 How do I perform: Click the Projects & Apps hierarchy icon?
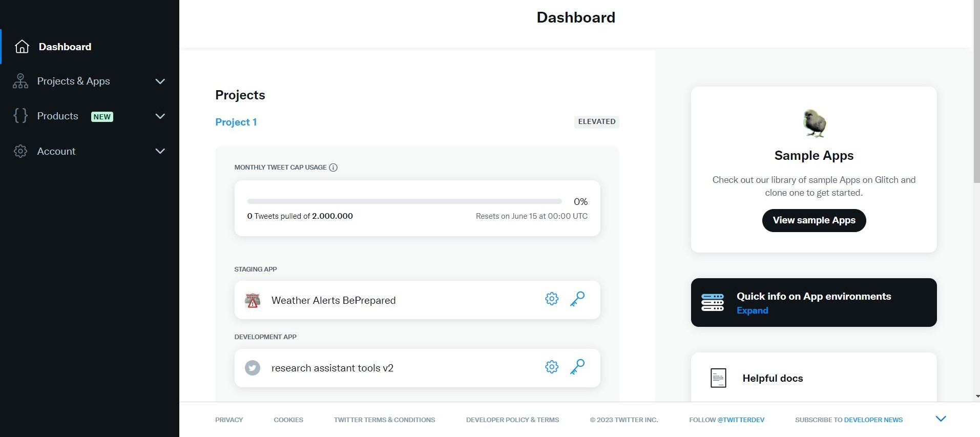pyautogui.click(x=20, y=81)
